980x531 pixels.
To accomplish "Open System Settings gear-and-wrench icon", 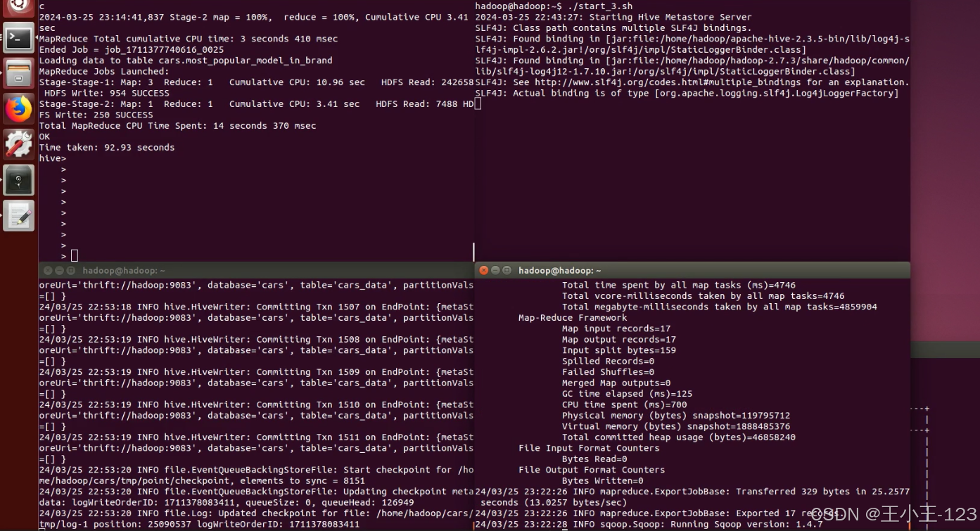I will point(18,144).
